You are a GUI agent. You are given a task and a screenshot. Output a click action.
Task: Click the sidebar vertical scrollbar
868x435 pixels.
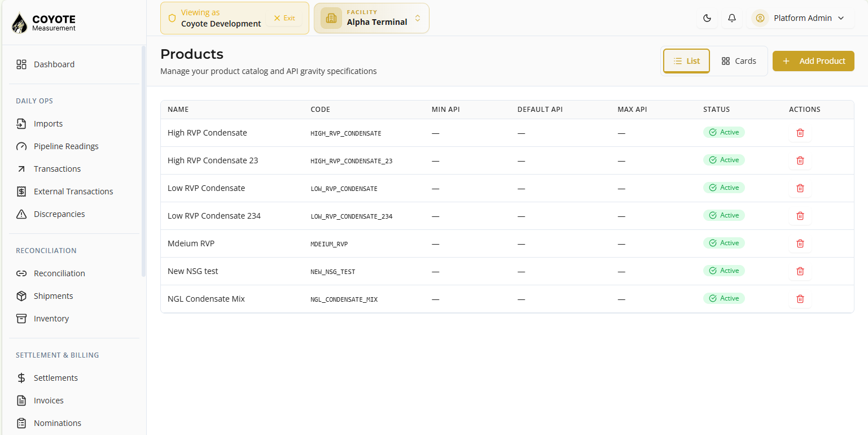(143, 161)
